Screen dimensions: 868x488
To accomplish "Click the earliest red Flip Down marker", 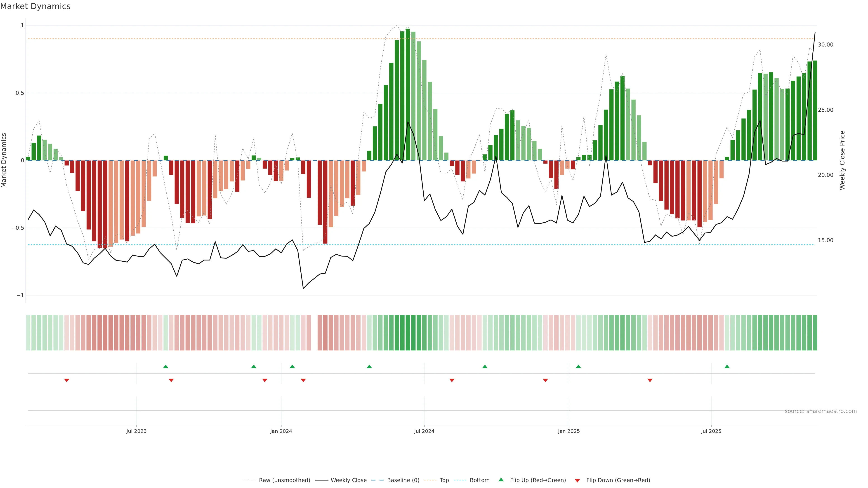I will (x=67, y=380).
